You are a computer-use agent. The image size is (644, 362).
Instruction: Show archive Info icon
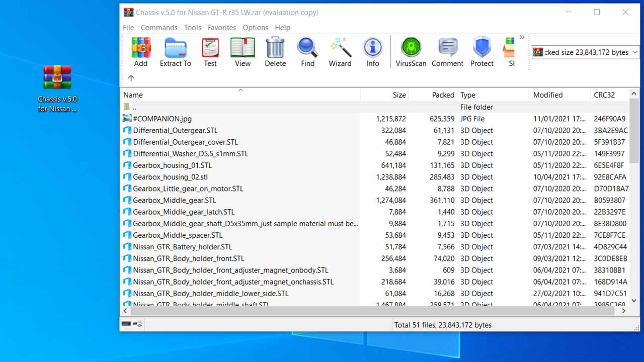tap(373, 48)
